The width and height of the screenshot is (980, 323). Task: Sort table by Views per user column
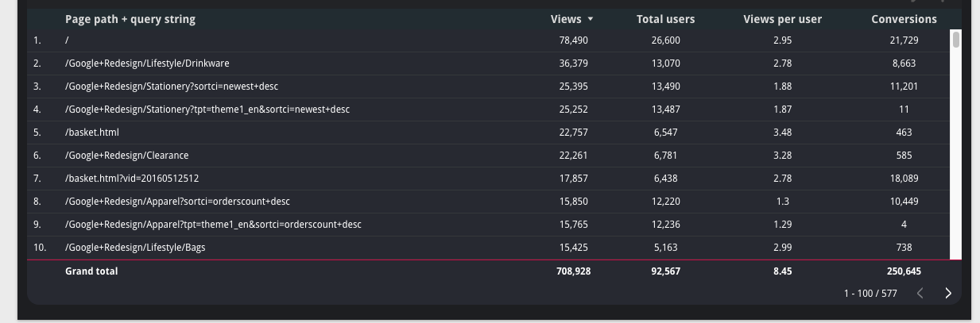[x=782, y=19]
